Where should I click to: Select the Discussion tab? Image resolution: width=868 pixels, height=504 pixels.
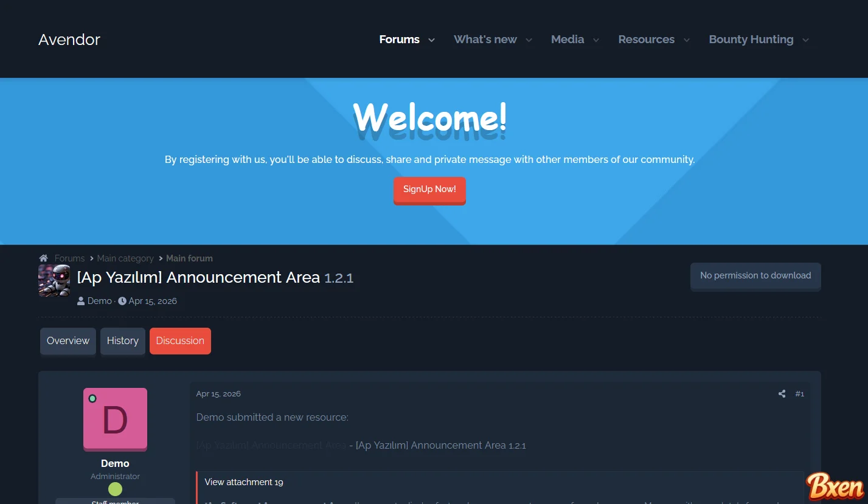coord(180,341)
